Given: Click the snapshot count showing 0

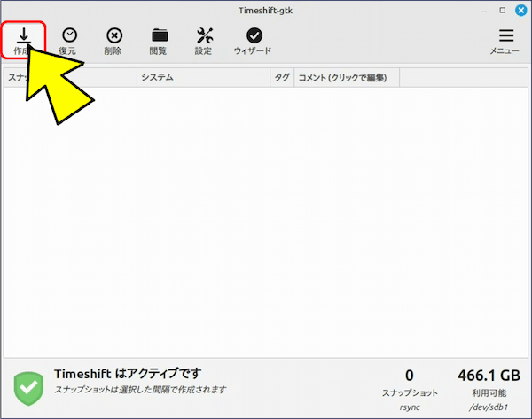Looking at the screenshot, I should pos(409,375).
